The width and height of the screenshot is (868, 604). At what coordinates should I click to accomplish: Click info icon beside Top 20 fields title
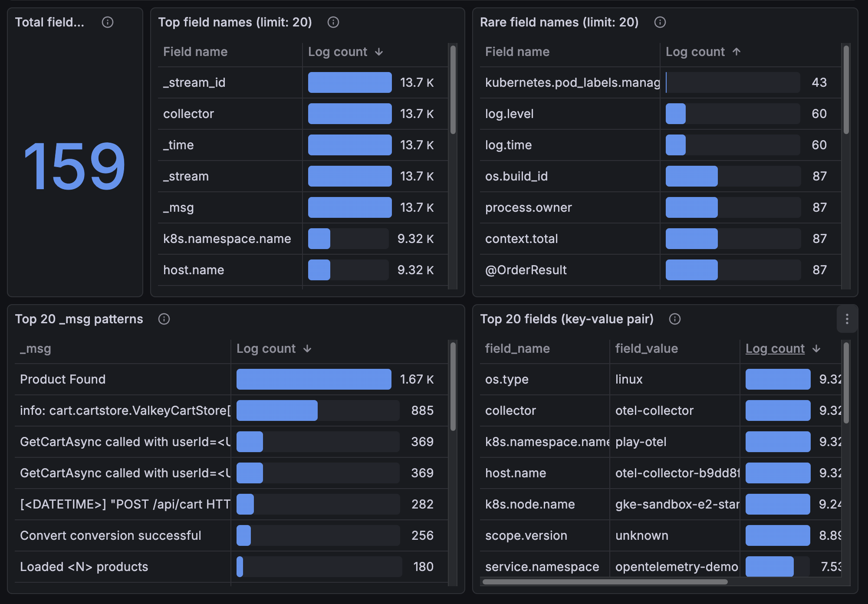[674, 319]
